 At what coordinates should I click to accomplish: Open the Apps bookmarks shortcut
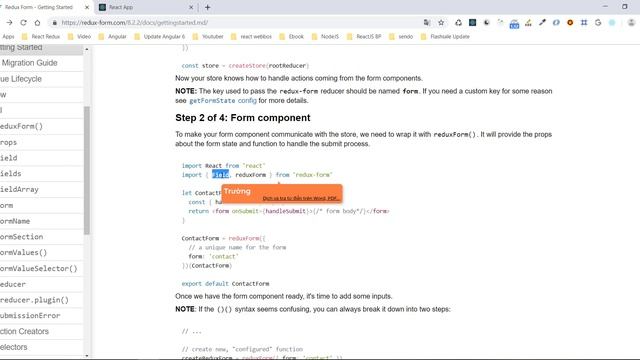(x=8, y=37)
